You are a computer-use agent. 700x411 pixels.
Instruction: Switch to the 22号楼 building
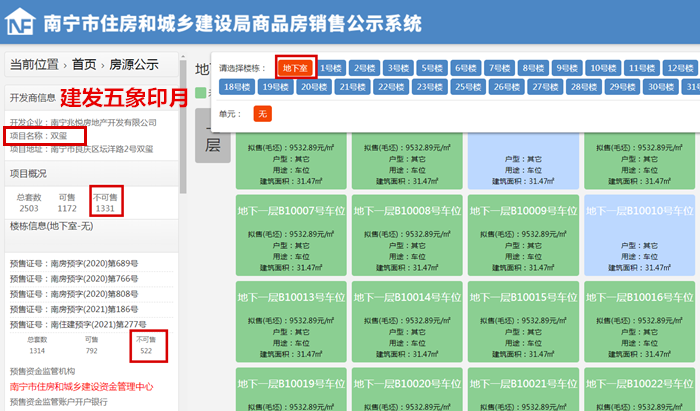tap(391, 87)
